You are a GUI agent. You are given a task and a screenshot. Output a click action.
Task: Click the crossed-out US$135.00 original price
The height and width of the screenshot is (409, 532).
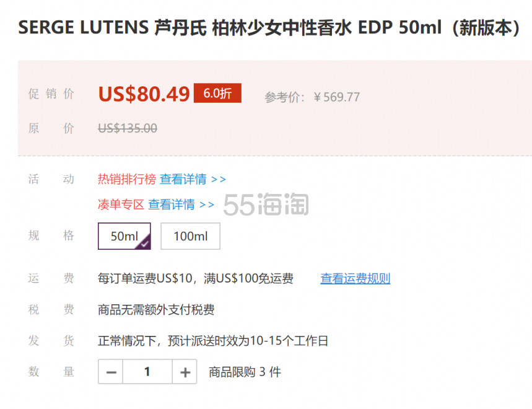128,128
